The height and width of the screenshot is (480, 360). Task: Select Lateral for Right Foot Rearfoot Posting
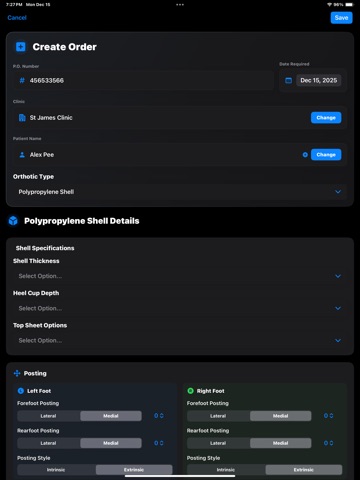218,443
